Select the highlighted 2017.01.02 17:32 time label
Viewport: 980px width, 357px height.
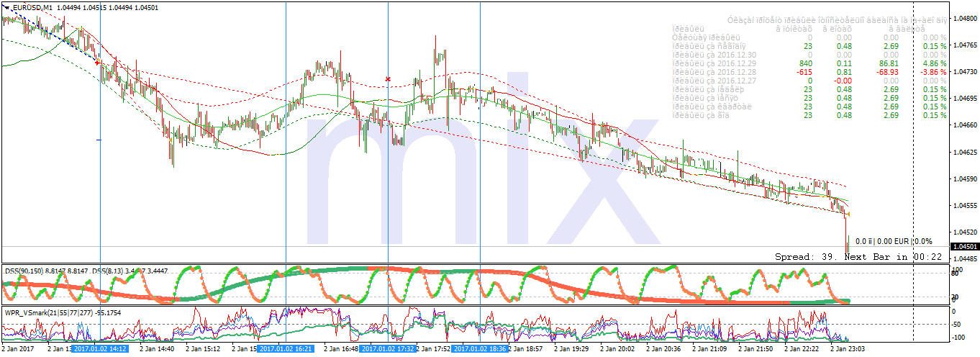coord(389,349)
